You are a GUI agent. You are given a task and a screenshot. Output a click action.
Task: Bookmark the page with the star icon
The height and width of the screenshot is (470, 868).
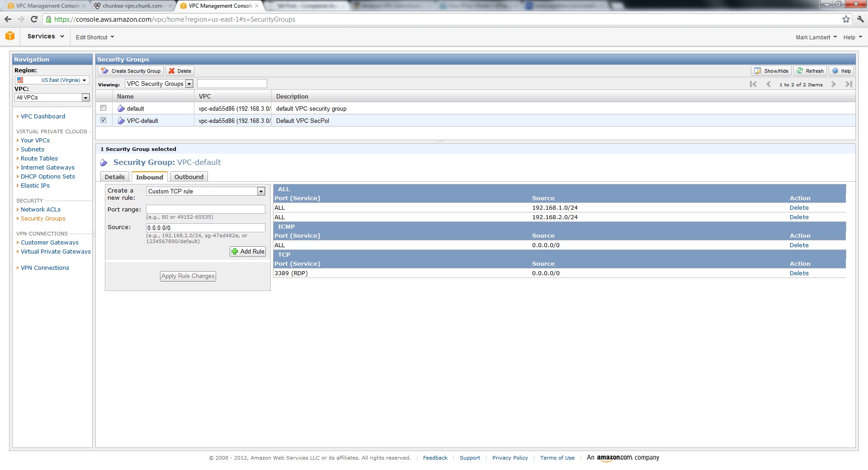click(846, 19)
